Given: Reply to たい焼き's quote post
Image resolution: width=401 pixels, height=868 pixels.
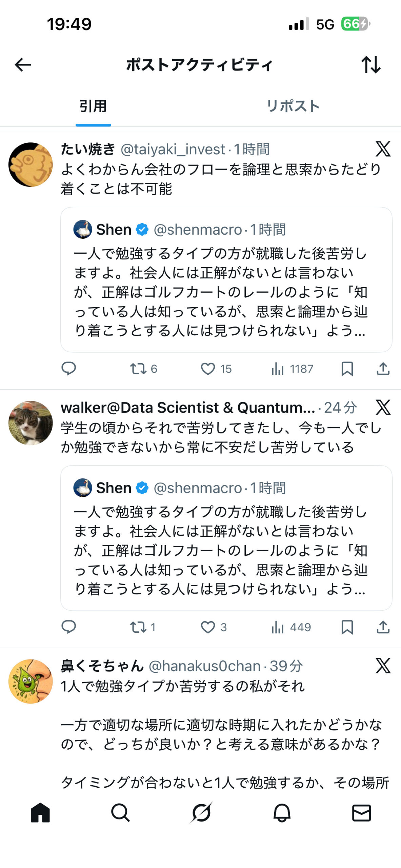Looking at the screenshot, I should point(68,369).
